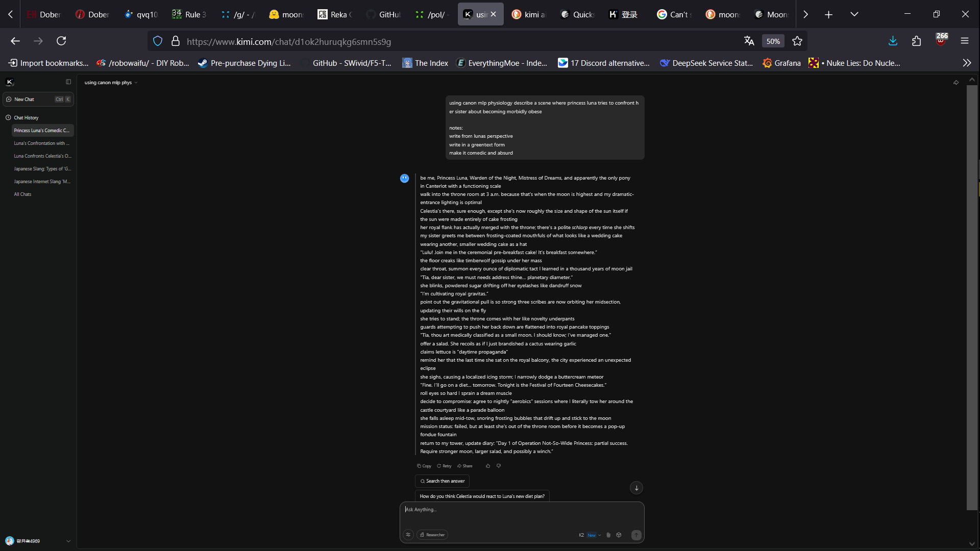Click the Kimi assistant avatar beside the response
Image resolution: width=980 pixels, height=551 pixels.
[x=405, y=178]
